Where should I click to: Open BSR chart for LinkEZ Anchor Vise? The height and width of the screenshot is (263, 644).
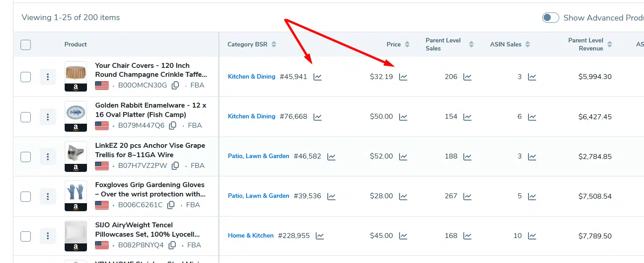click(331, 157)
